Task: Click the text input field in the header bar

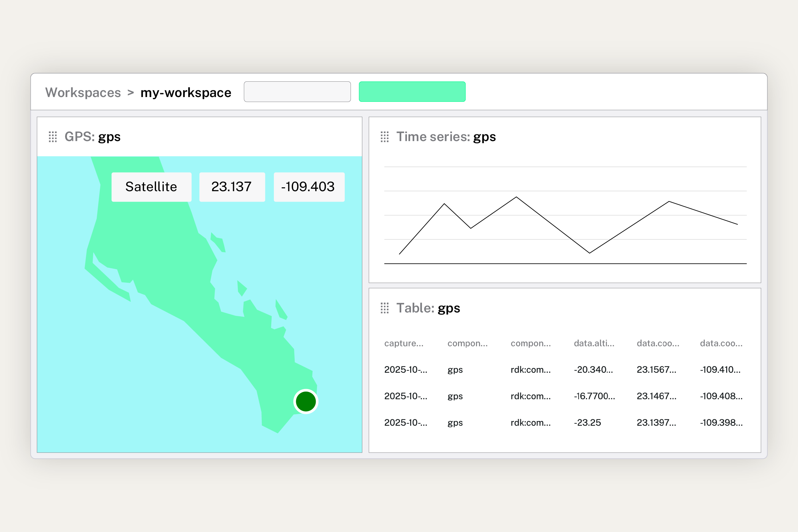Action: [297, 91]
